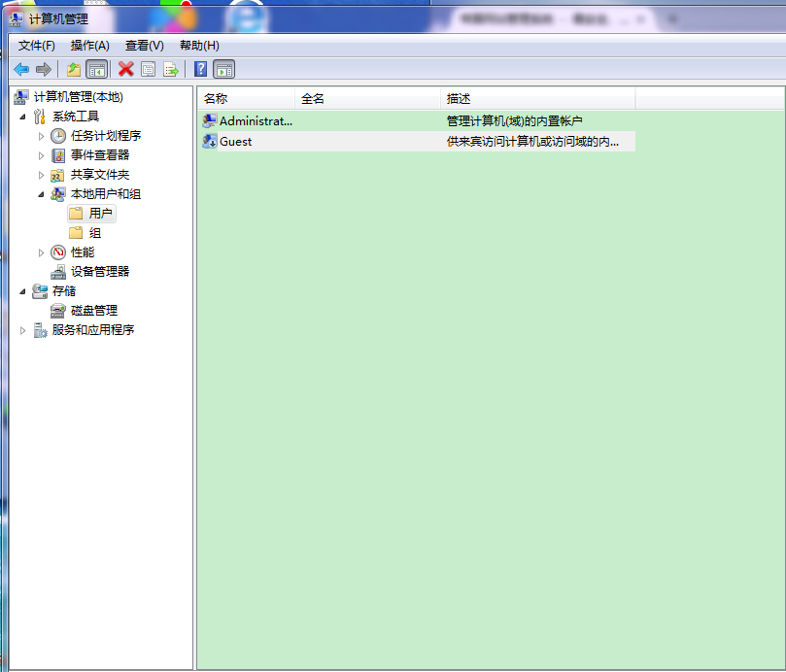Sort by the 名称 column header
This screenshot has width=786, height=672.
click(246, 99)
